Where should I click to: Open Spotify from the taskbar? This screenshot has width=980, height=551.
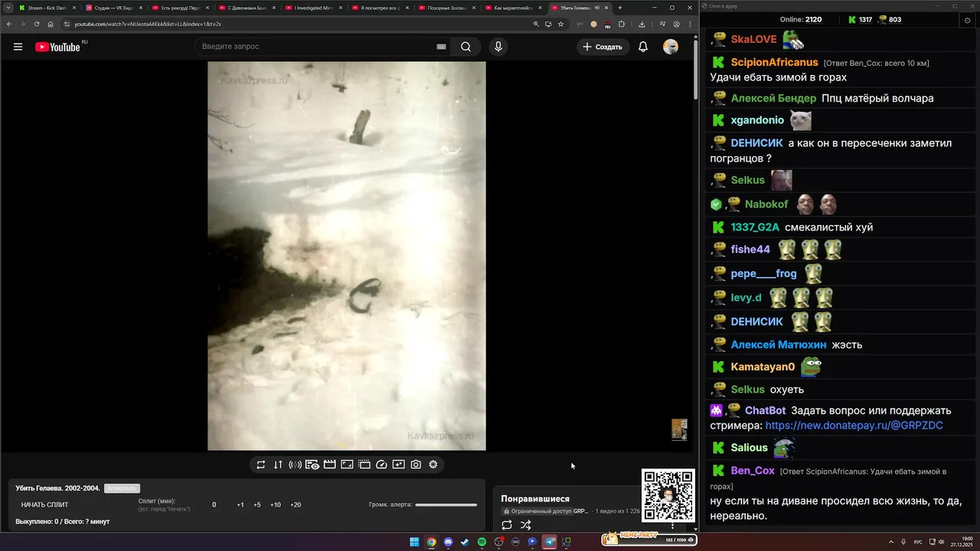(x=482, y=542)
